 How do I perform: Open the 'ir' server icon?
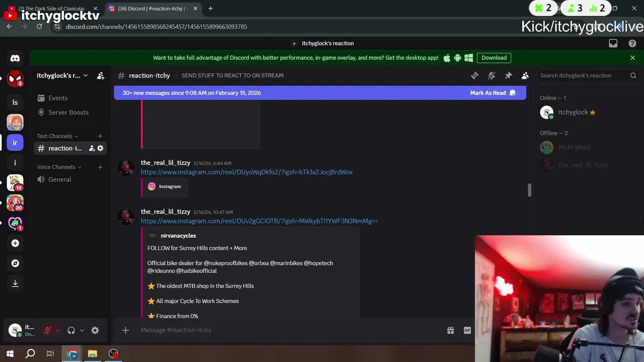tap(15, 143)
